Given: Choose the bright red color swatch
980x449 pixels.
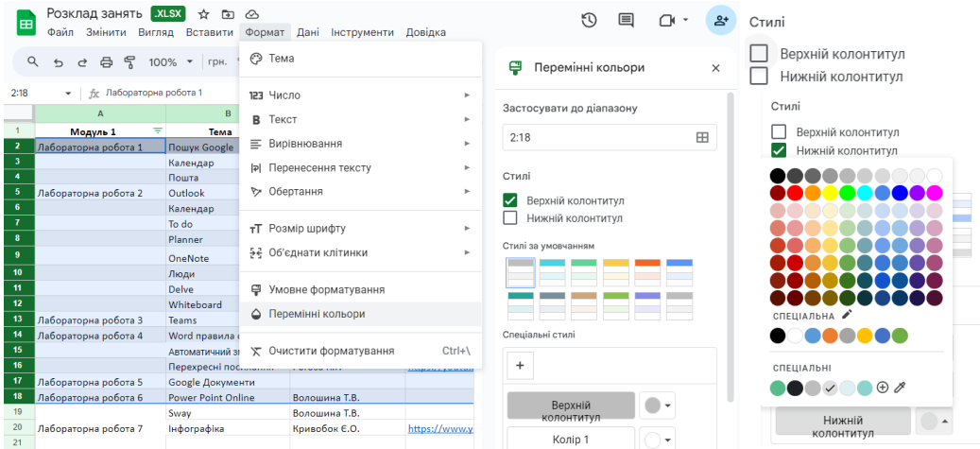Looking at the screenshot, I should point(796,193).
